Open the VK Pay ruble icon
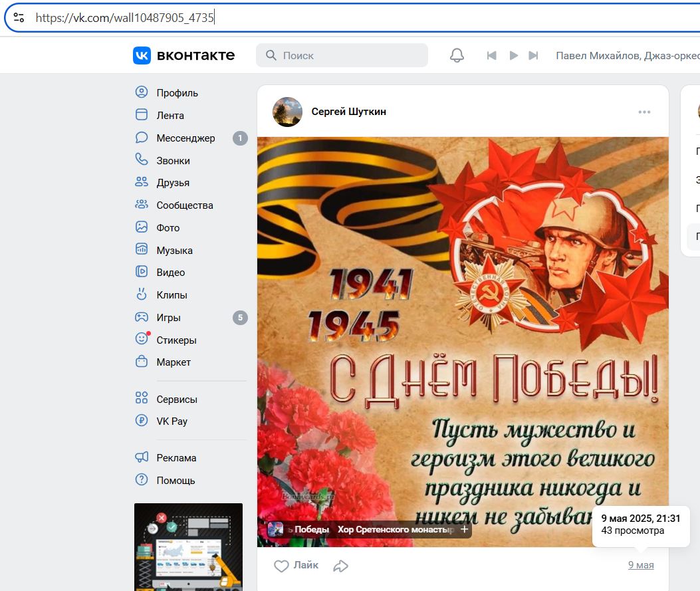The width and height of the screenshot is (700, 591). [142, 421]
